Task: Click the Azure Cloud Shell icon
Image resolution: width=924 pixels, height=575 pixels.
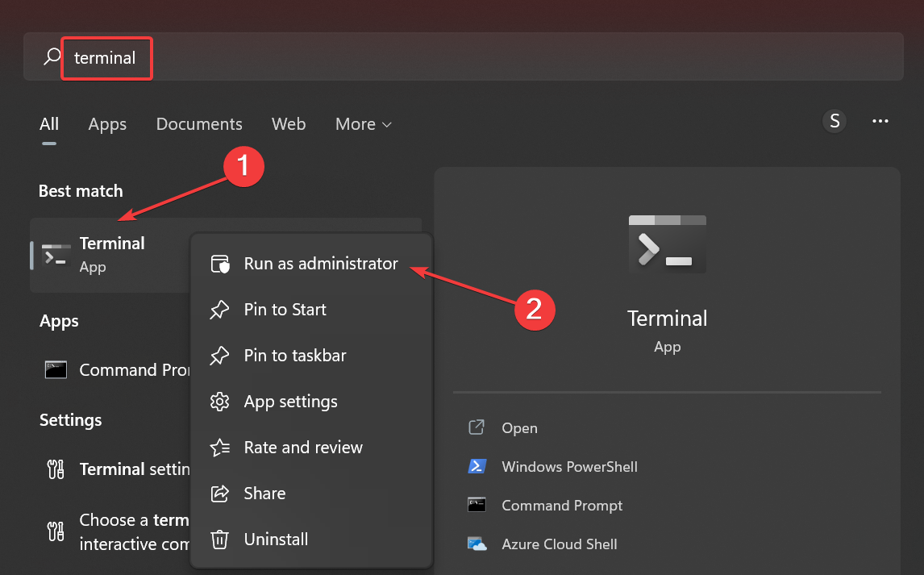Action: (x=477, y=544)
